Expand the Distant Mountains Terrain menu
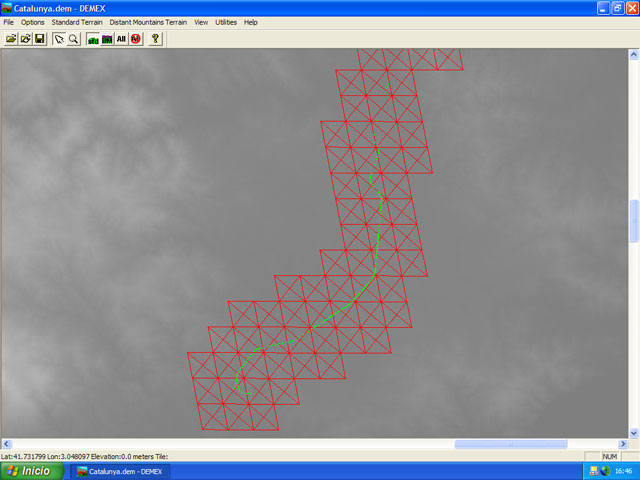The height and width of the screenshot is (480, 640). (148, 22)
